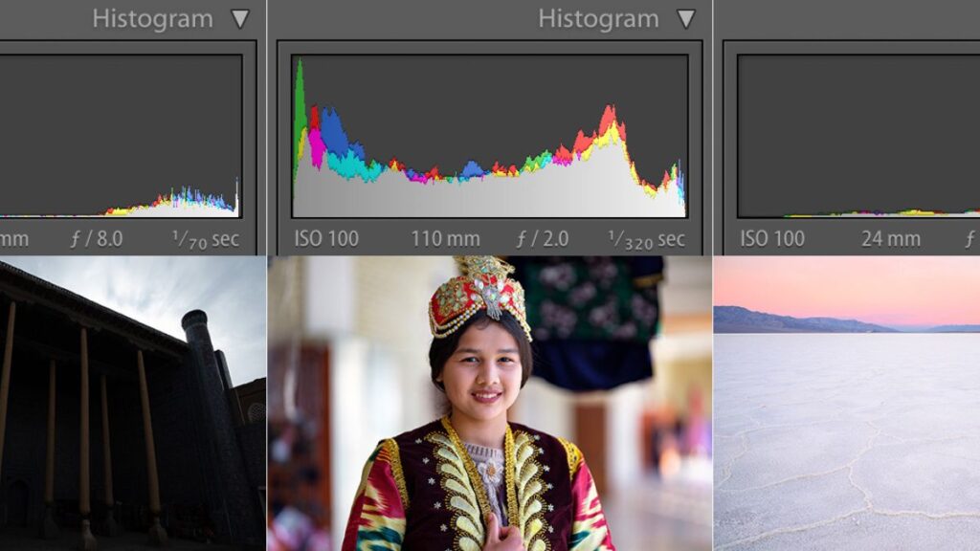This screenshot has width=980, height=551.
Task: Collapse the left Histogram panel triangle
Action: tap(240, 19)
